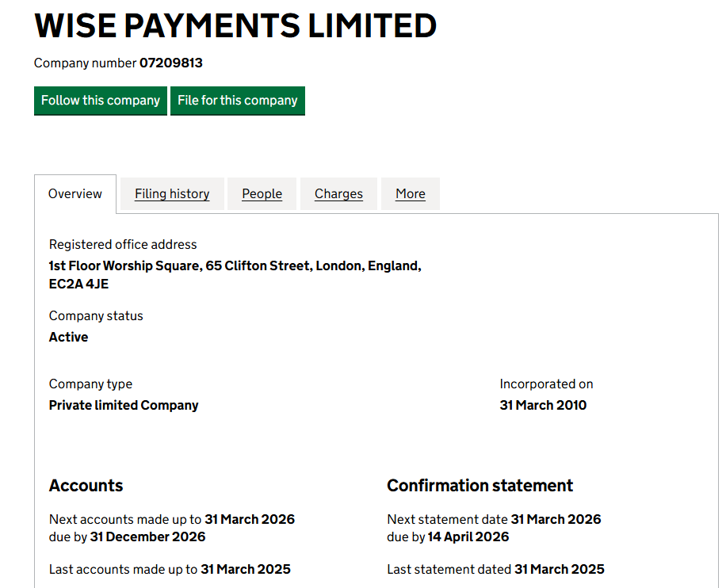Click 'Last statement dated 31 March 2025'
Screen dimensions: 726x588
coord(496,569)
